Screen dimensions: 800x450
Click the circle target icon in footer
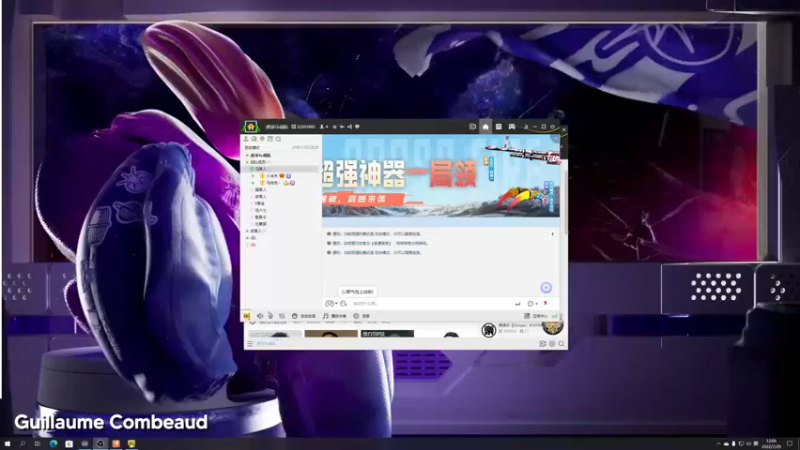pyautogui.click(x=552, y=343)
